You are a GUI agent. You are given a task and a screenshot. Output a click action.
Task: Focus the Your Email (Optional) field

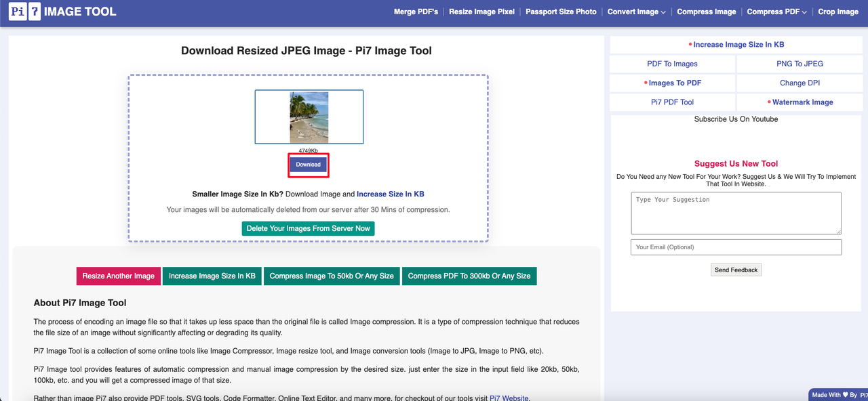click(x=736, y=247)
